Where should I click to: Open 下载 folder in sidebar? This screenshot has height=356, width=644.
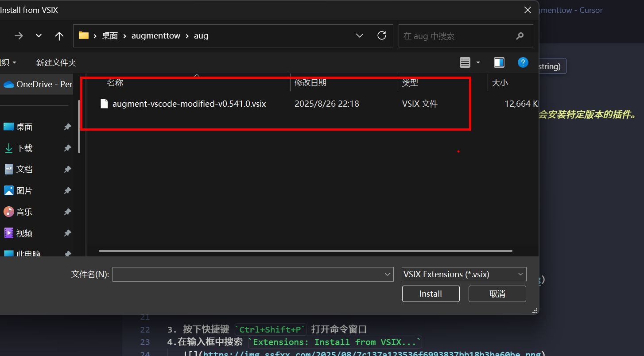coord(24,148)
